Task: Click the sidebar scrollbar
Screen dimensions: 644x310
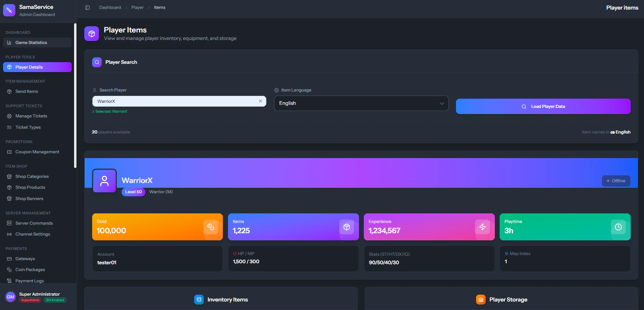Action: pos(75,96)
